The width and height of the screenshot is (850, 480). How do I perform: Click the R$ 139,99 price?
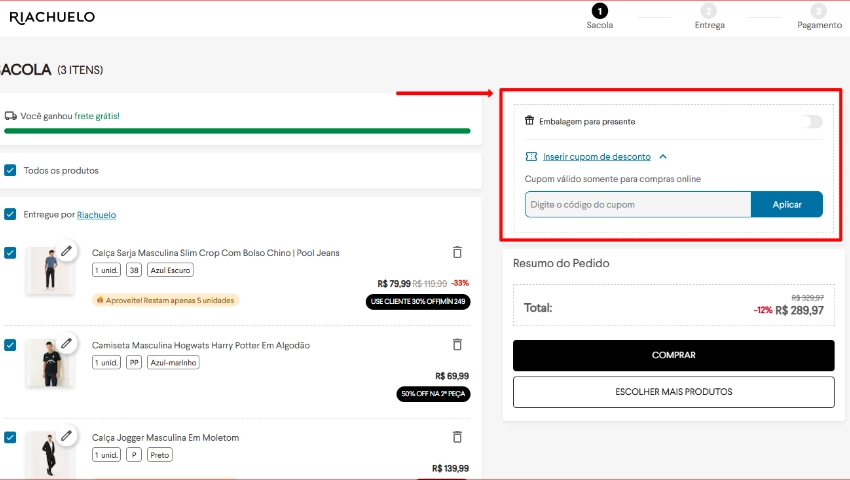pos(450,468)
